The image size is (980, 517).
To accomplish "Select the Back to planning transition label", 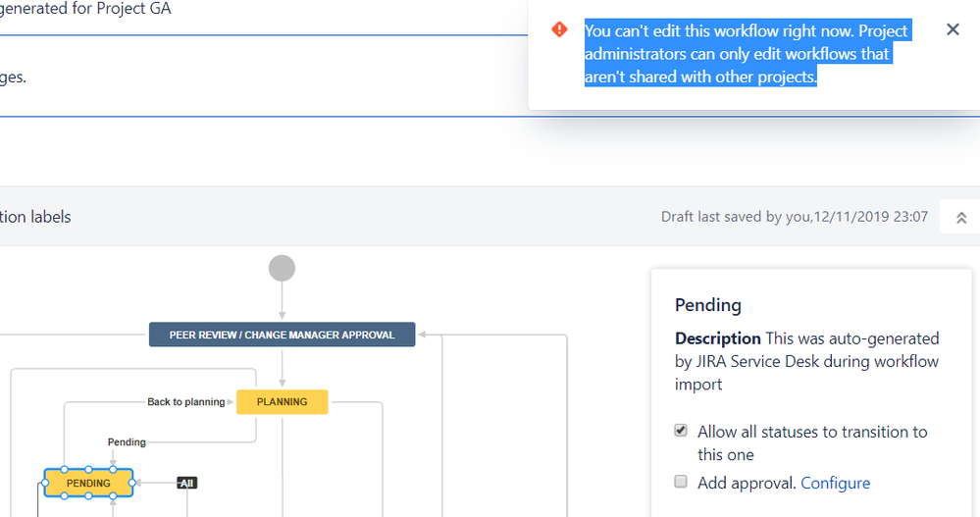I will tap(185, 402).
